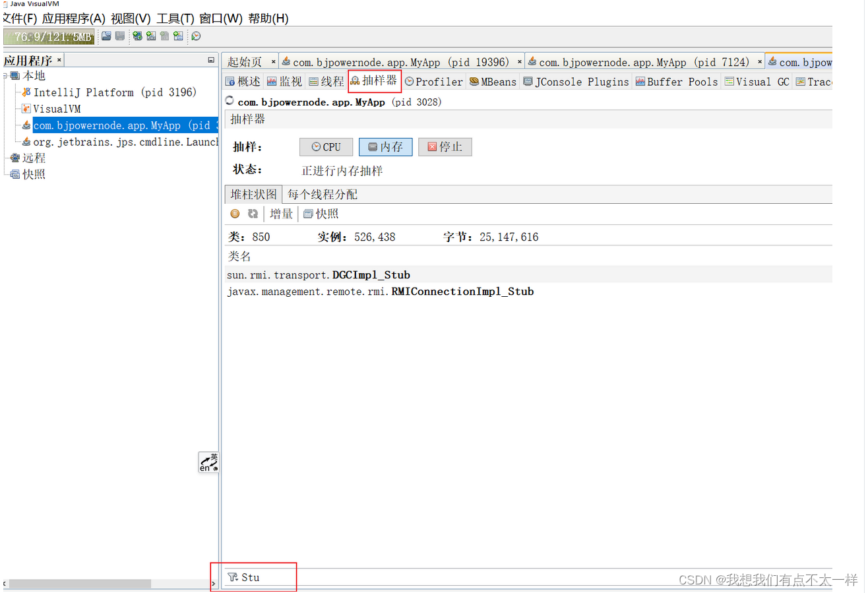Collapse the 本地 tree node
Screen dimensions: 868x593
pyautogui.click(x=5, y=76)
